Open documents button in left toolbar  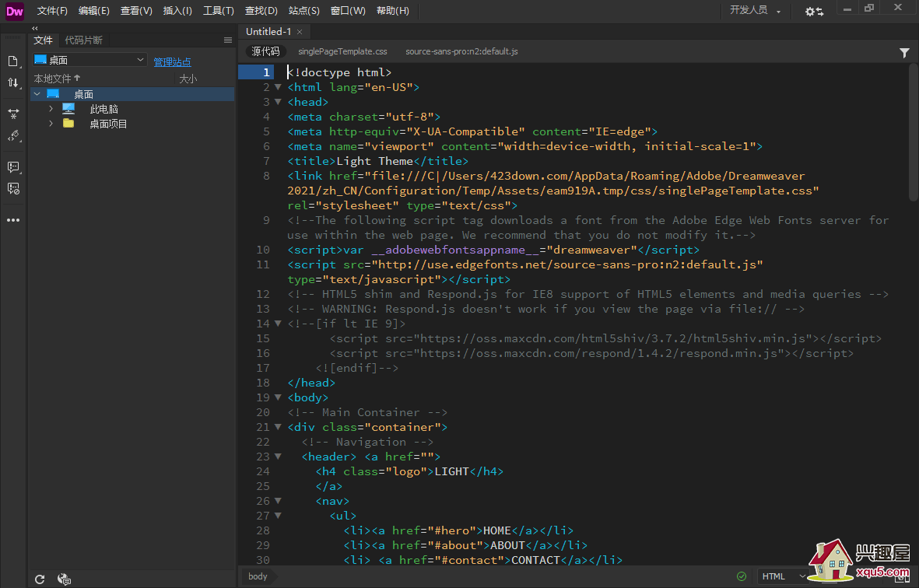coord(13,61)
